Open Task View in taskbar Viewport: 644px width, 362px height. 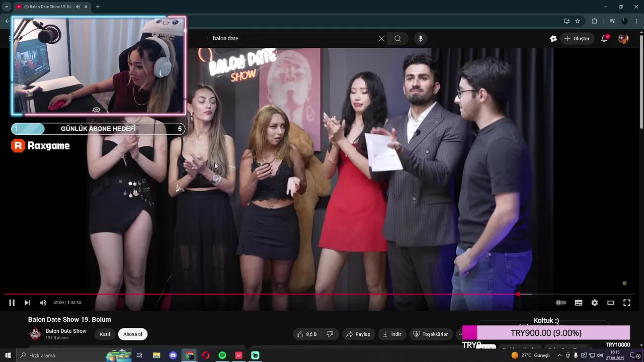click(x=140, y=355)
